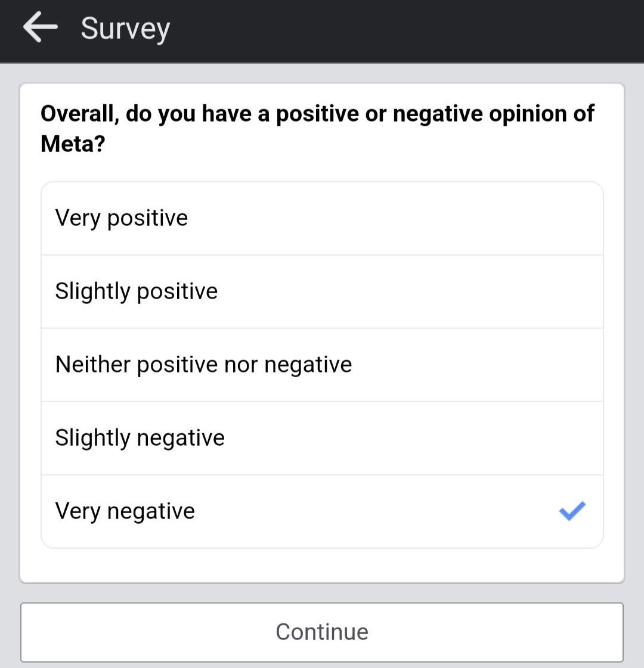This screenshot has height=668, width=644.
Task: Choose Slightly positive answer
Action: pyautogui.click(x=322, y=292)
